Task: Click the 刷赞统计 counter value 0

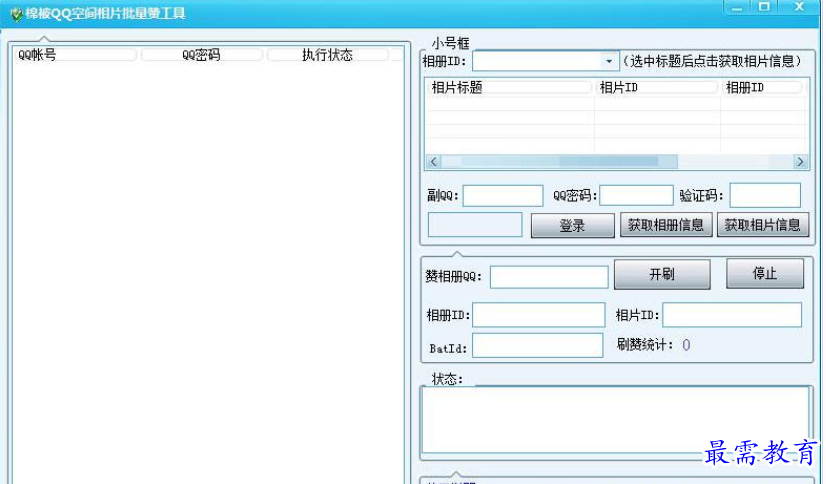Action: click(686, 345)
